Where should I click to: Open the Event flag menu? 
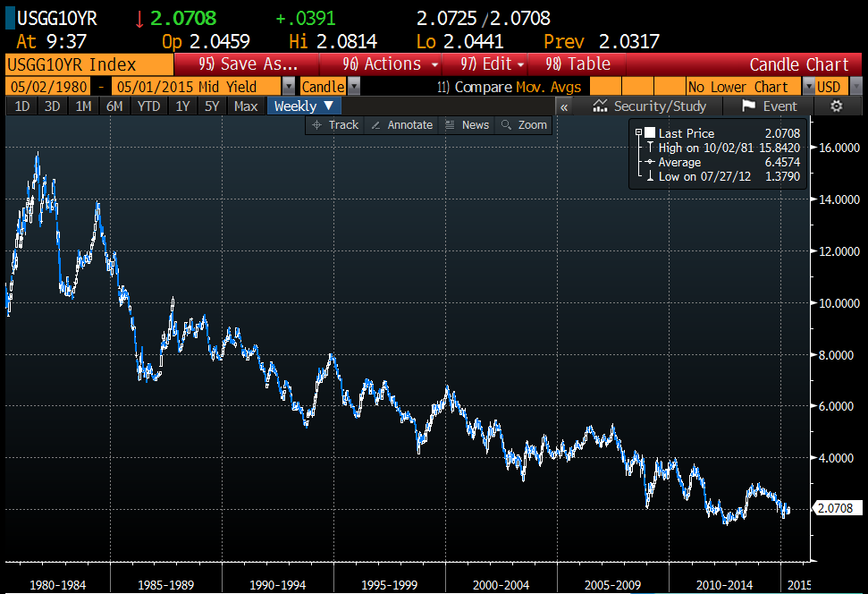(770, 106)
